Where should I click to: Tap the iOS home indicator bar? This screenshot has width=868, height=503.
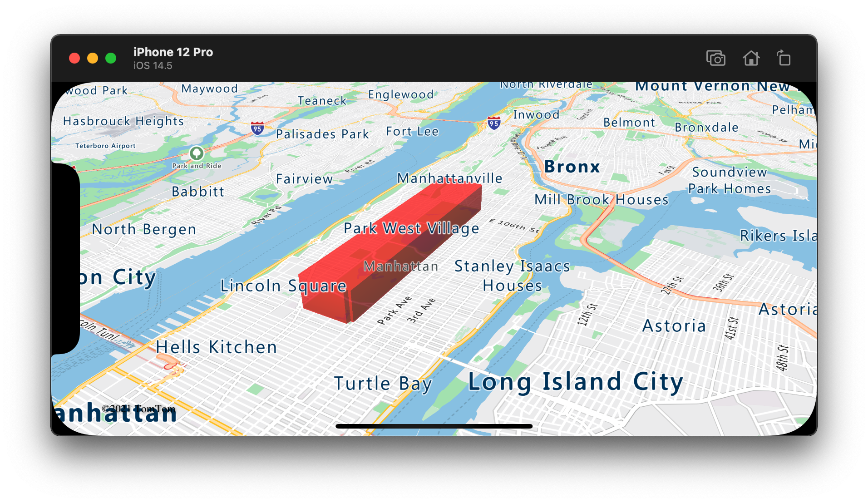pos(434,426)
